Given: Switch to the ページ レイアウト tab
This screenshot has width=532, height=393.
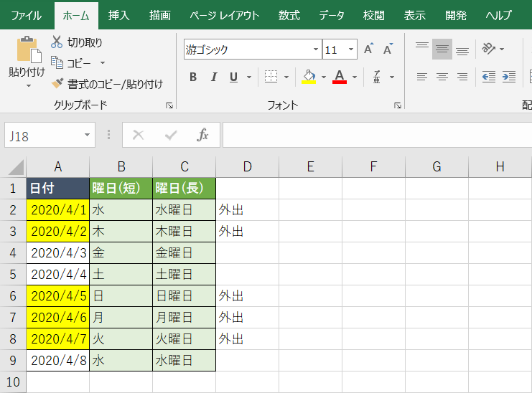Looking at the screenshot, I should (224, 16).
